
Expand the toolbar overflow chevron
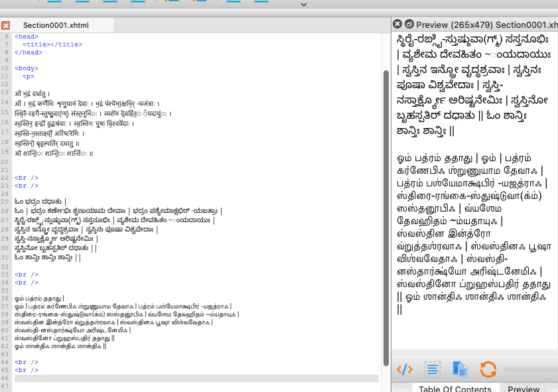click(x=304, y=5)
